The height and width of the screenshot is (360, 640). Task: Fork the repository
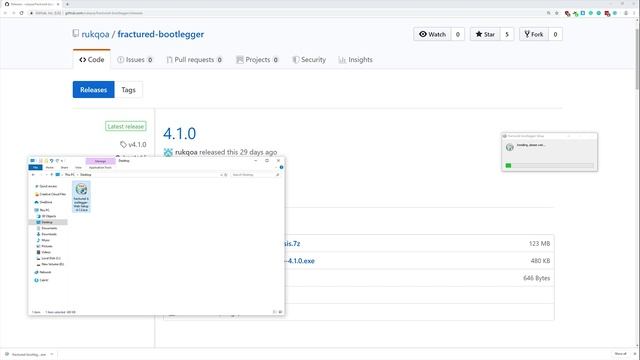pyautogui.click(x=534, y=34)
